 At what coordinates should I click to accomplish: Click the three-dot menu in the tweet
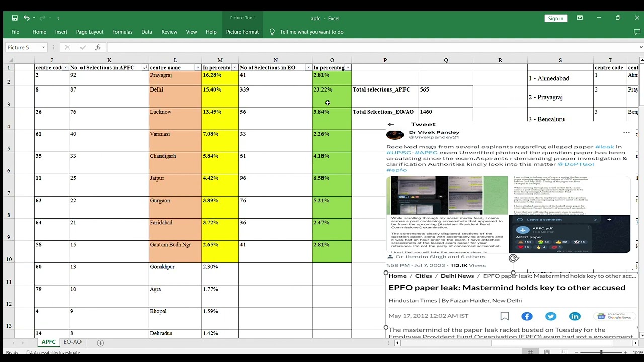click(x=626, y=132)
